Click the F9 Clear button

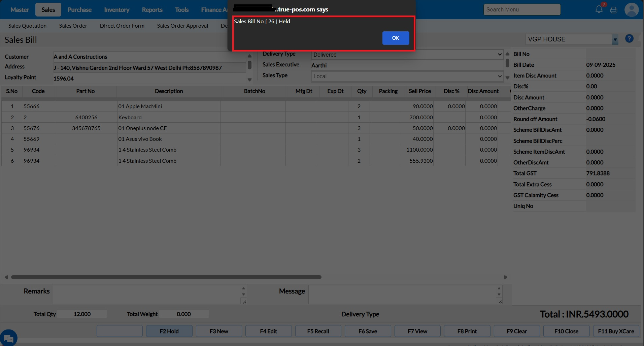(517, 331)
